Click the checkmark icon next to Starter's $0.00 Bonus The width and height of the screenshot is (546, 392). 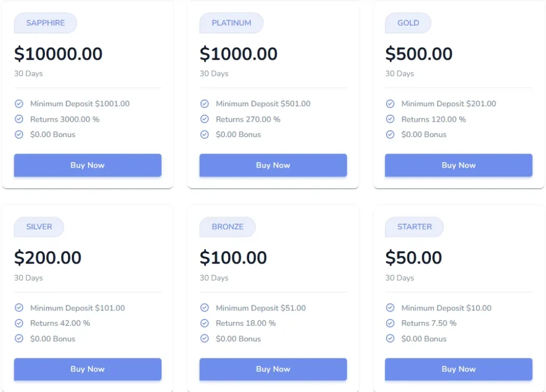[x=390, y=339]
